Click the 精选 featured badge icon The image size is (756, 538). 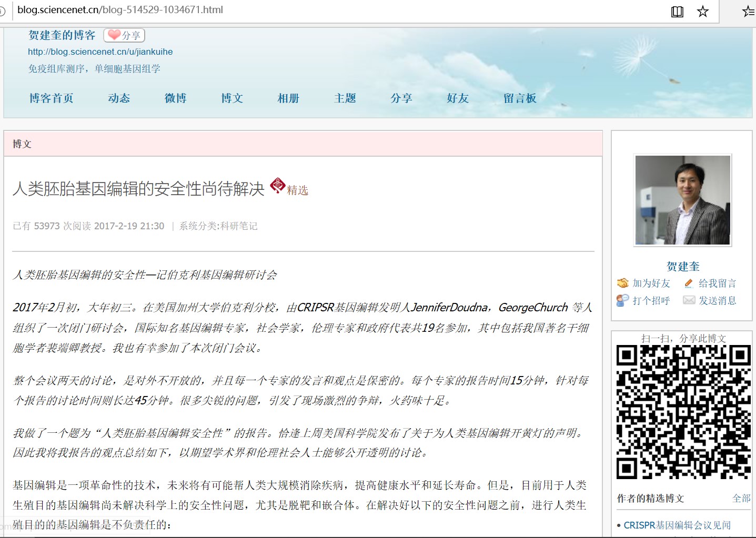pyautogui.click(x=278, y=186)
